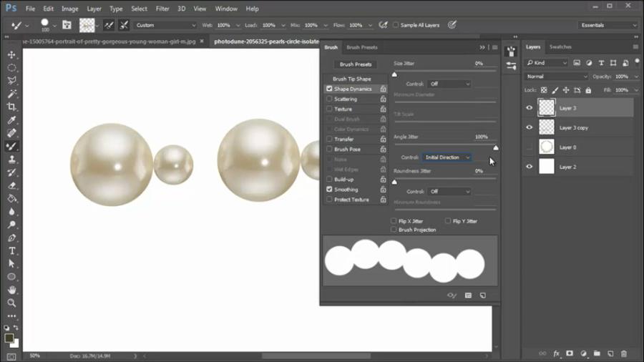Select the Type tool
The image size is (644, 362).
[11, 251]
